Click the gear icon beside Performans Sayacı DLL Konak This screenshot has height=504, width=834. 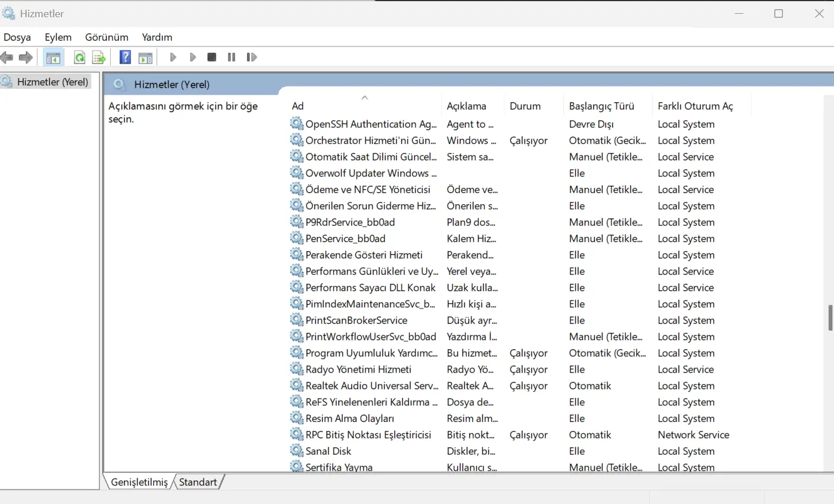point(297,287)
